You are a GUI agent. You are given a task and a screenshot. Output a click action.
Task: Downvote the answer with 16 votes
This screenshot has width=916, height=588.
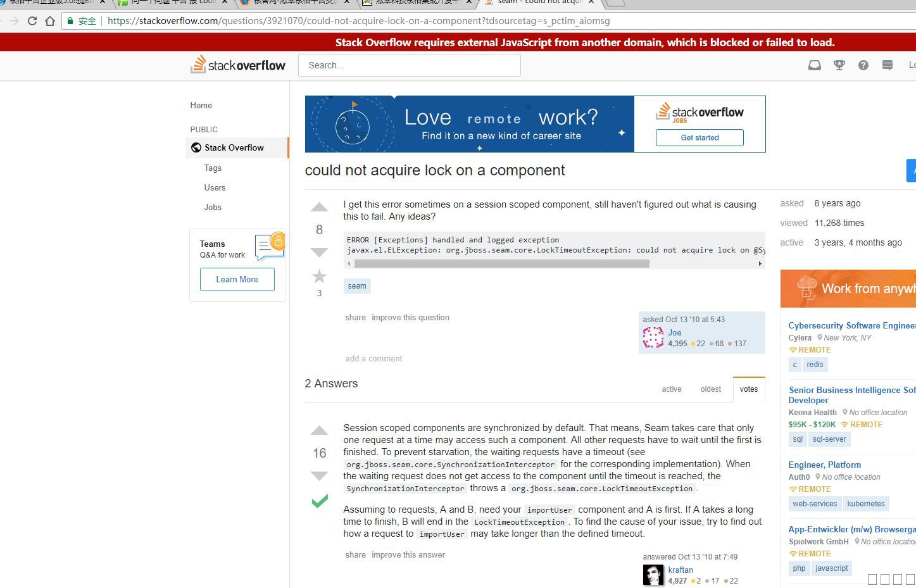point(319,476)
